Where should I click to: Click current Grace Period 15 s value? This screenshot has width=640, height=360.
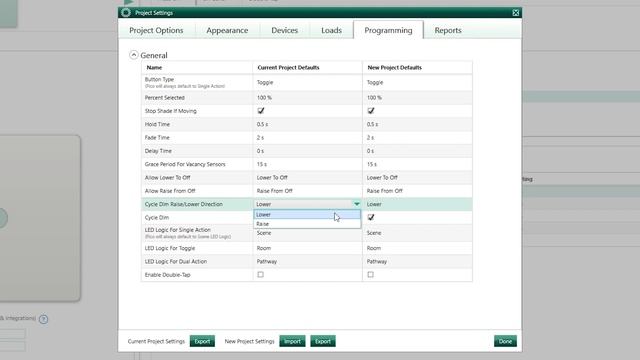coord(262,164)
